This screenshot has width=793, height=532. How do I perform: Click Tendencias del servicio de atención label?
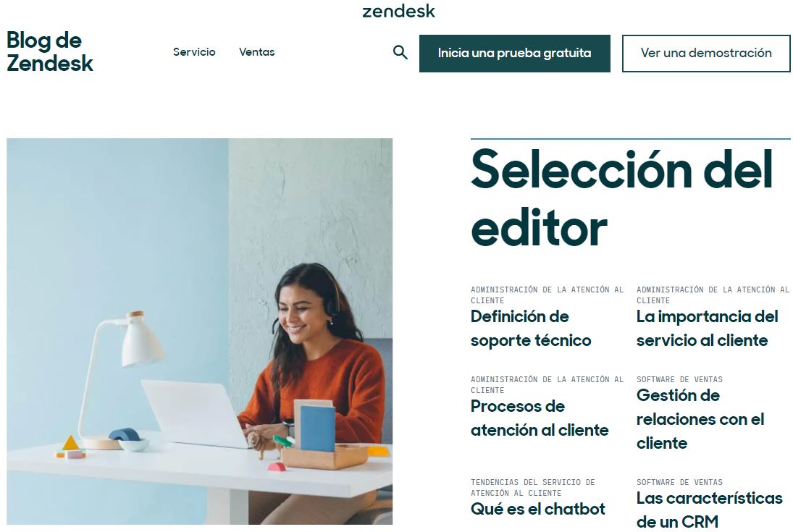coord(532,488)
